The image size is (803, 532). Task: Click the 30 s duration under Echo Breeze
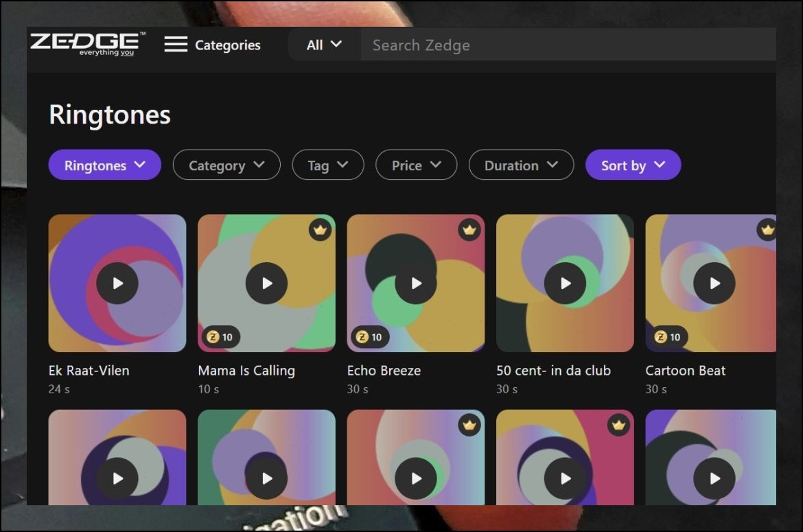tap(358, 389)
